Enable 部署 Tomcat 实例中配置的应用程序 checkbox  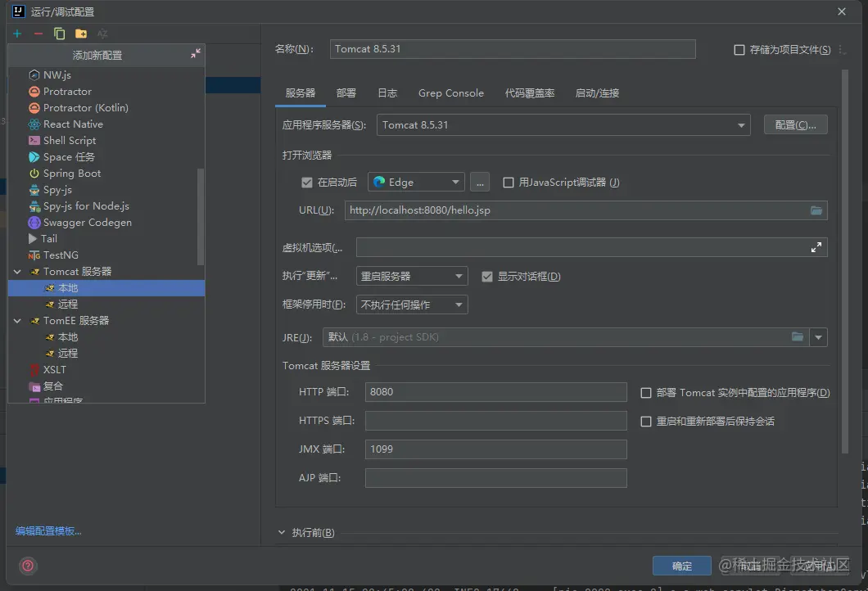point(645,393)
